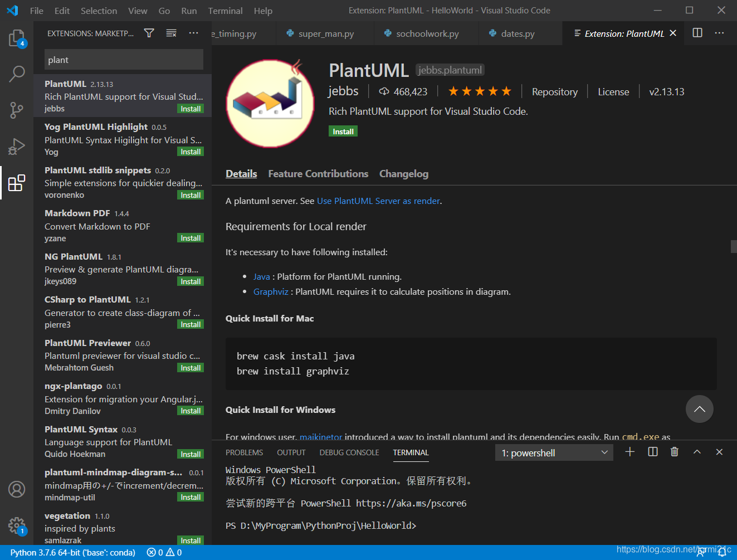The image size is (737, 560).
Task: Select PlantUML Syntax extension in list
Action: [x=123, y=441]
